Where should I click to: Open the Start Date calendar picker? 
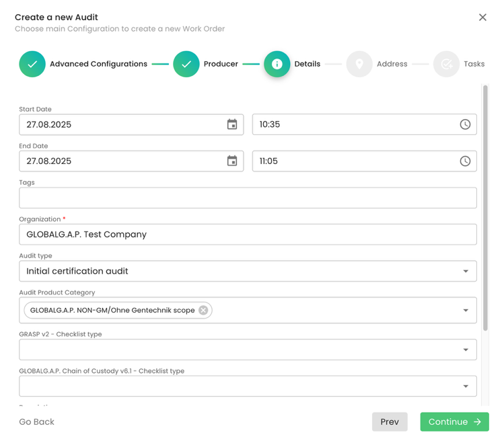[x=232, y=124]
